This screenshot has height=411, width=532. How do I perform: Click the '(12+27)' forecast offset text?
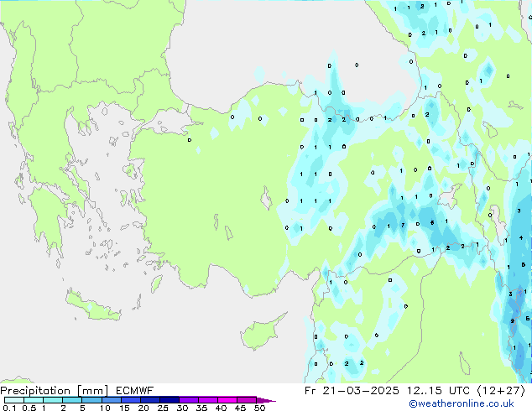501,391
